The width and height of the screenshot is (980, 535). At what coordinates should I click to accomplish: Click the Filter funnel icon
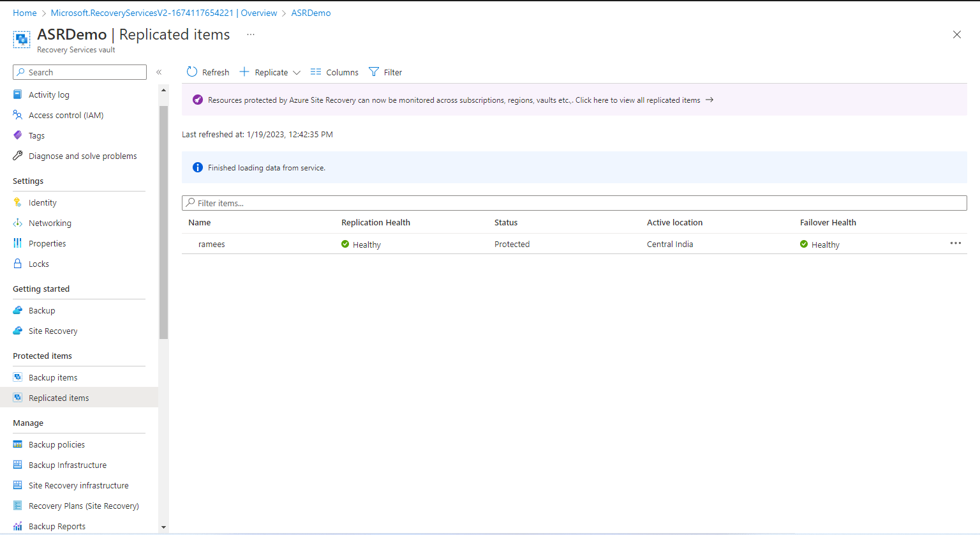coord(374,72)
